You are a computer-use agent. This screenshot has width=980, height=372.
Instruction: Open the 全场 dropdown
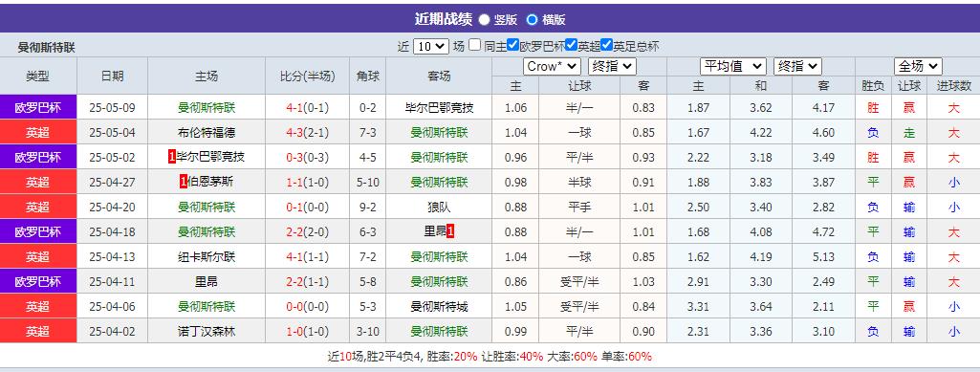point(918,66)
